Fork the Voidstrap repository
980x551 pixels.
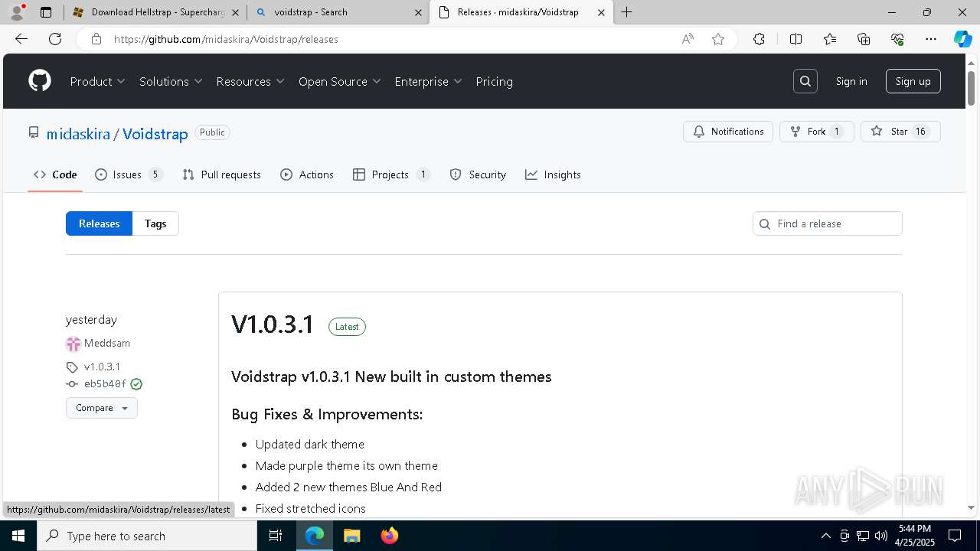click(816, 132)
